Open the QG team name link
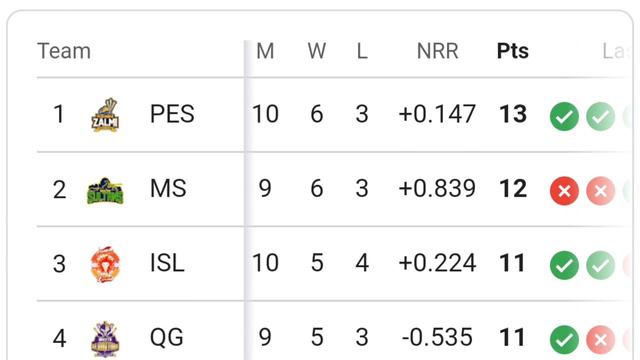 click(167, 338)
